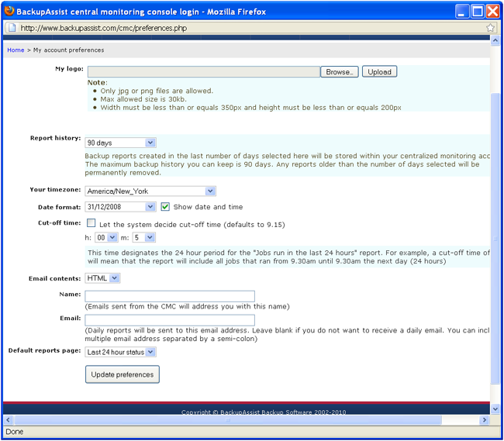Click the horizontal scrollbar right arrow

485,420
